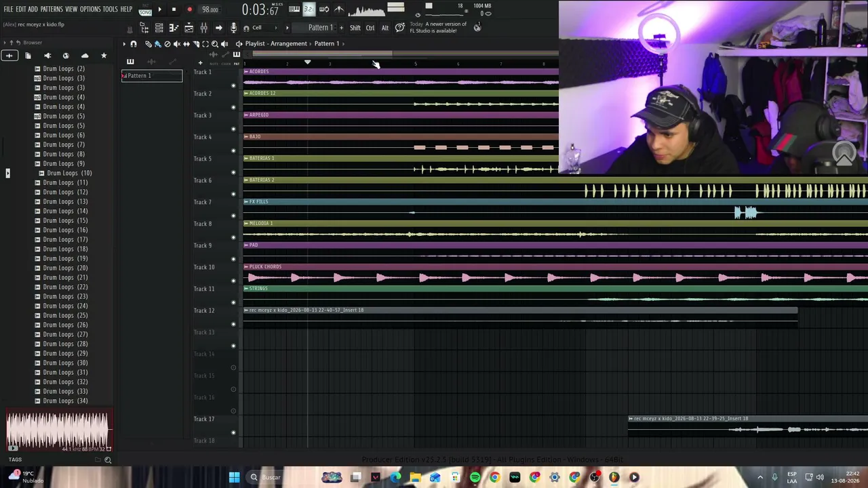868x488 pixels.
Task: Select the playlist Draw pencil tool
Action: click(x=149, y=44)
